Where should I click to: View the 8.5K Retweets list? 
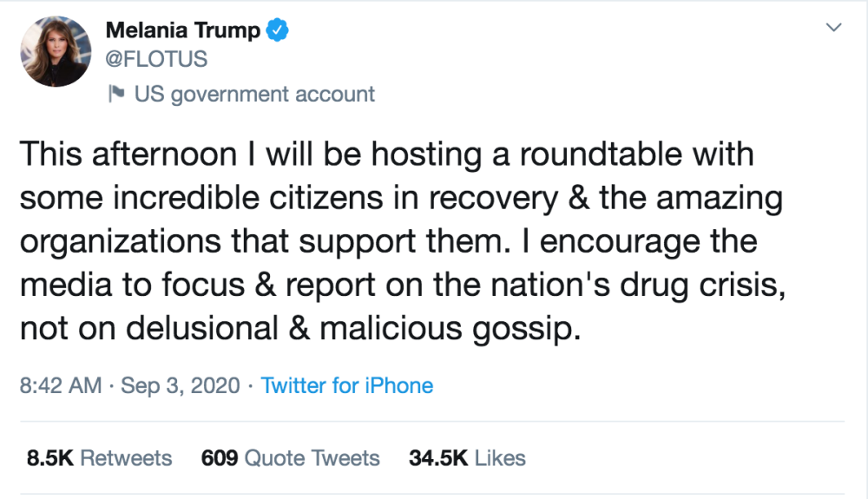pos(99,457)
